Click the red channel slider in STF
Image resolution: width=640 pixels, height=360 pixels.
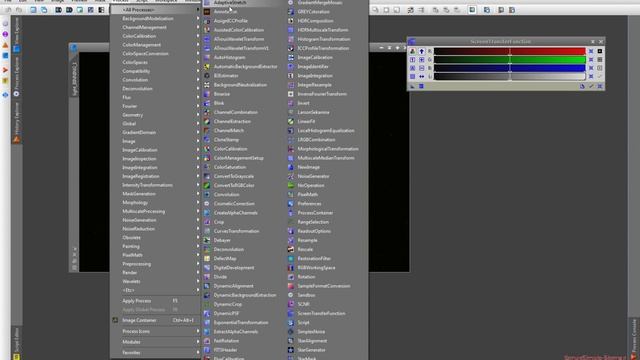pos(509,51)
